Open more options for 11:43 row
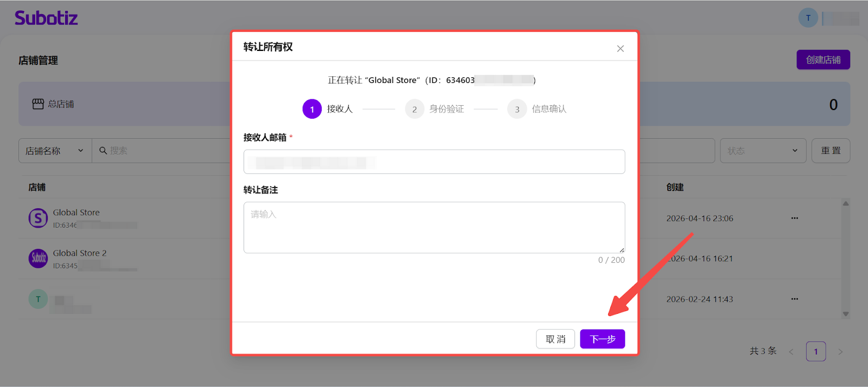 pos(794,299)
